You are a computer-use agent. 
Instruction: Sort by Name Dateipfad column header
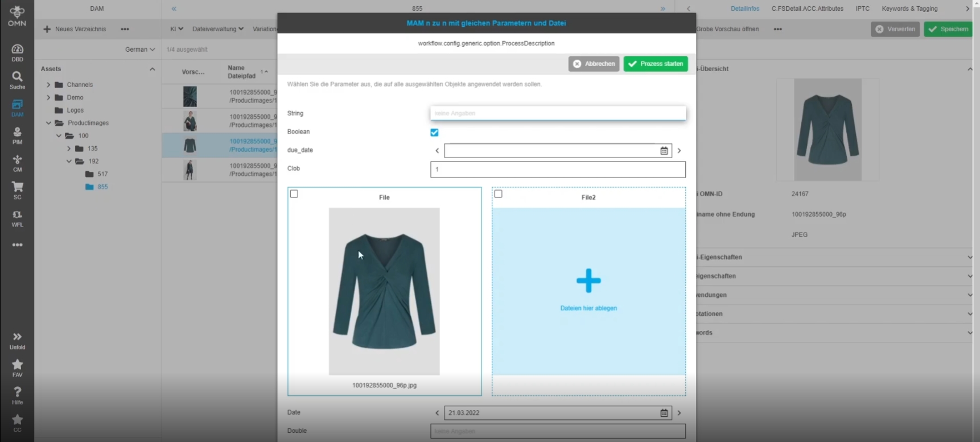pos(242,72)
